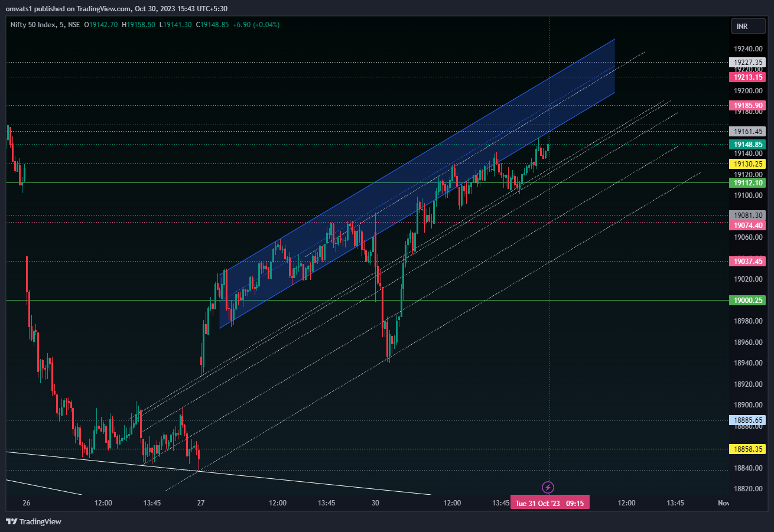This screenshot has width=774, height=532.
Task: Click the 18940.00 price scale value
Action: [x=747, y=363]
